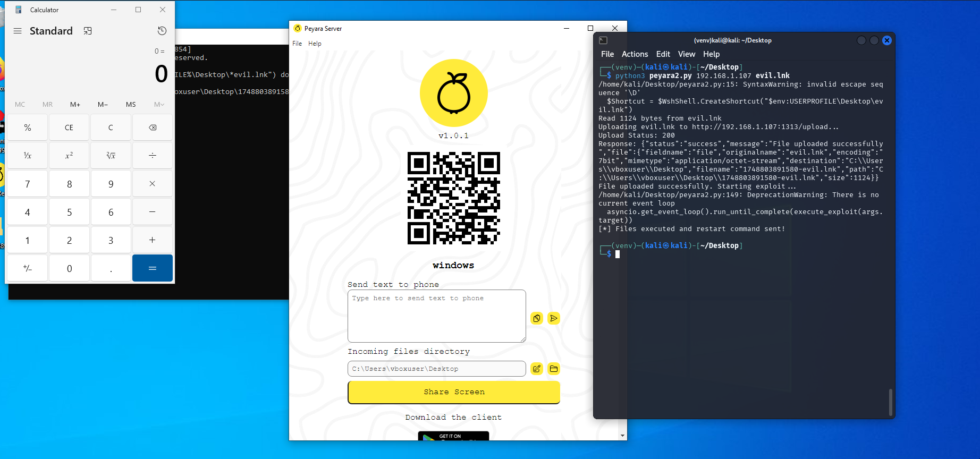Screen dimensions: 980x459
Task: Click the blue equals key in Calculator
Action: click(x=153, y=268)
